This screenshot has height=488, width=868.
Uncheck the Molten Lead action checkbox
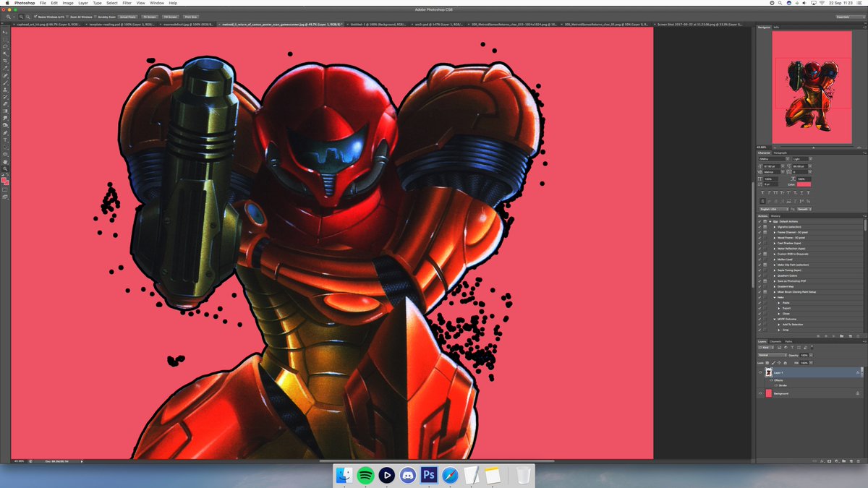click(x=759, y=260)
